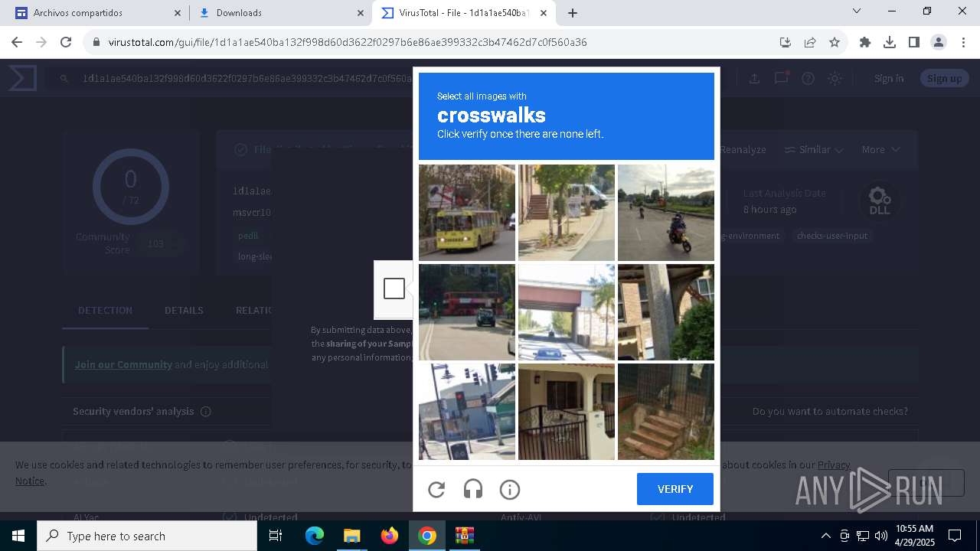The width and height of the screenshot is (980, 551).
Task: Expand the More dropdown
Action: 880,149
